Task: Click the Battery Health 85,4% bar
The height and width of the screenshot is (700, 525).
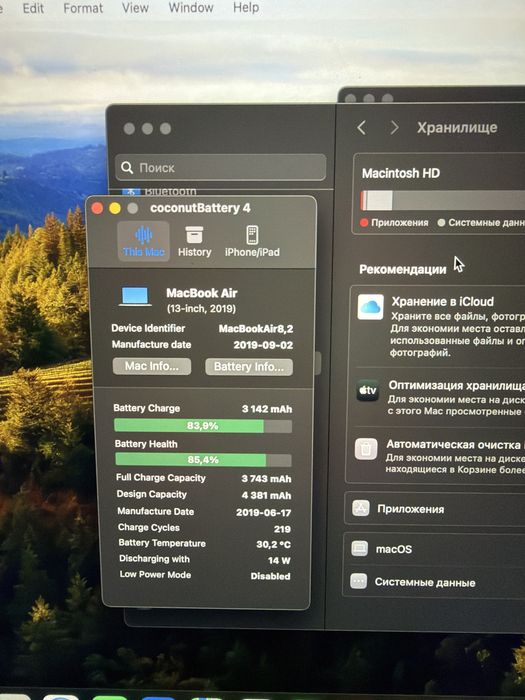Action: (203, 459)
